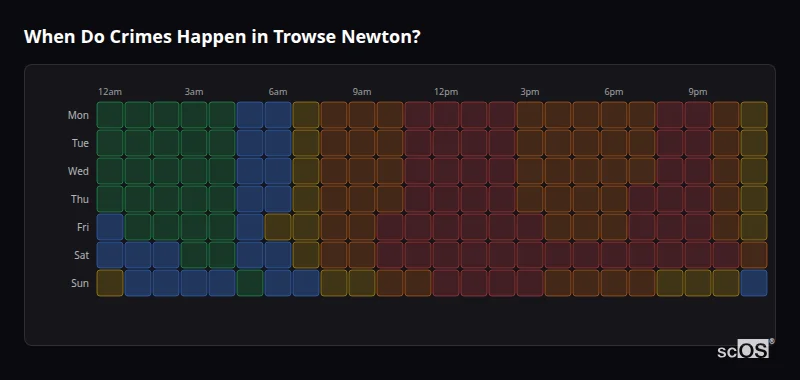Click the Sunday 12pm red cell
The image size is (800, 380).
[x=446, y=283]
